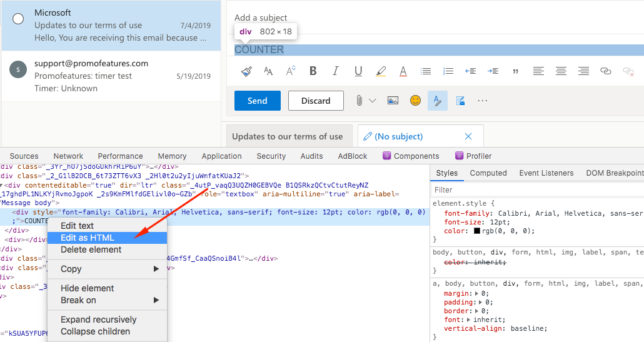This screenshot has height=342, width=644.
Task: Open React Components tab
Action: (411, 156)
